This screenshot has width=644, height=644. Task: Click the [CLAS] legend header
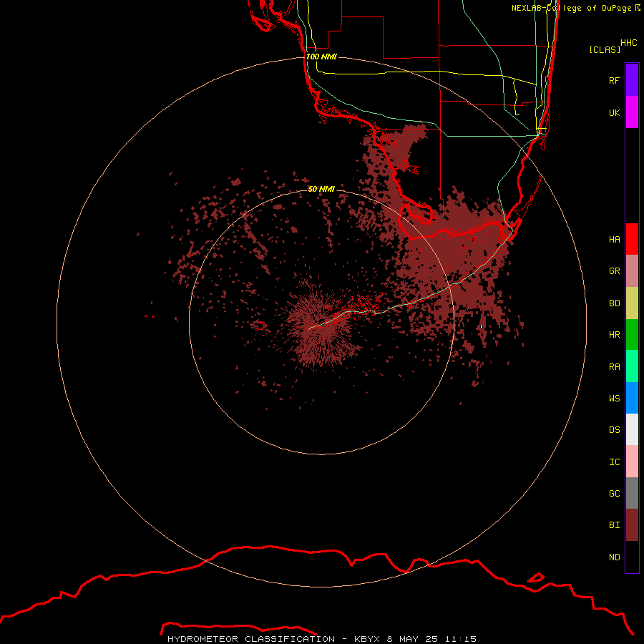point(605,49)
